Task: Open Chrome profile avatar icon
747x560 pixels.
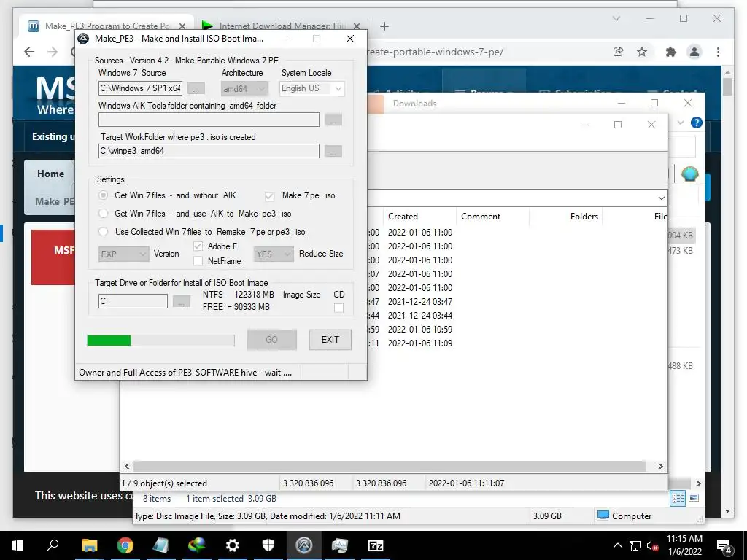Action: (x=694, y=52)
